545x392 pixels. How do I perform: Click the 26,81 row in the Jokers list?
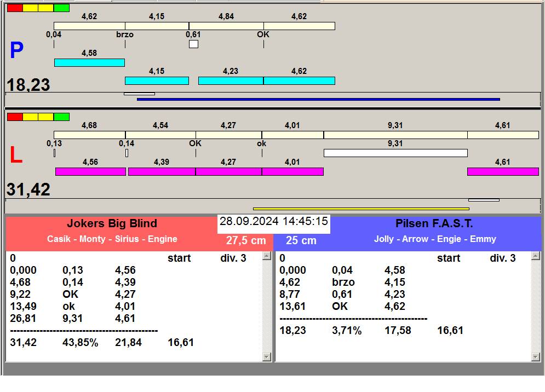click(73, 318)
